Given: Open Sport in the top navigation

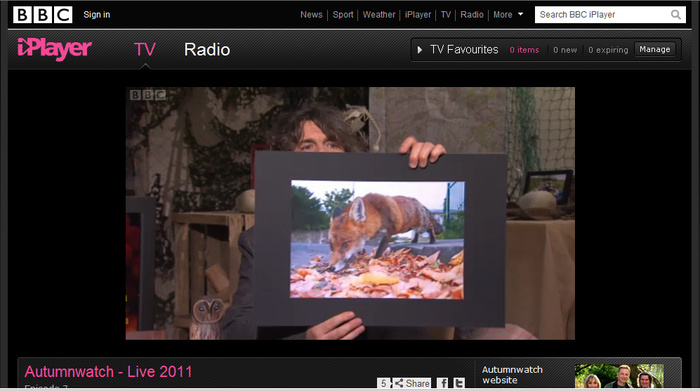Looking at the screenshot, I should [343, 15].
